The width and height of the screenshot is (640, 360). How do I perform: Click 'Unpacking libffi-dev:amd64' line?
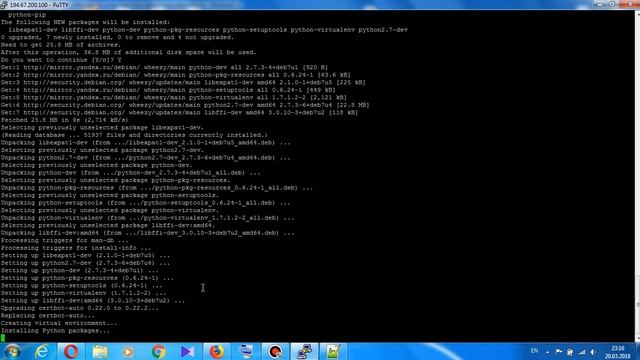pos(147,233)
